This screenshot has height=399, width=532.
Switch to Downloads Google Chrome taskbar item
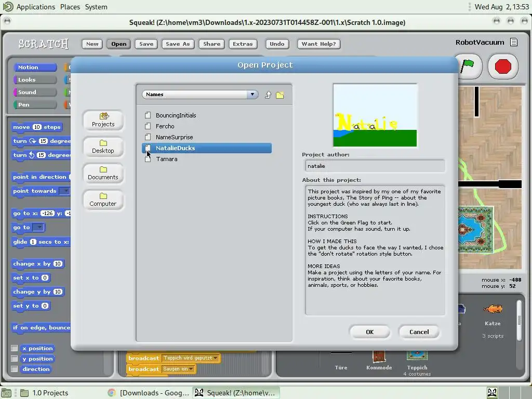tap(148, 393)
